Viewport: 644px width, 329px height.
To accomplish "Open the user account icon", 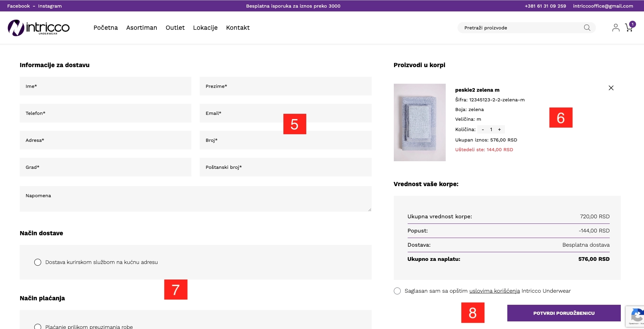I will (x=616, y=28).
